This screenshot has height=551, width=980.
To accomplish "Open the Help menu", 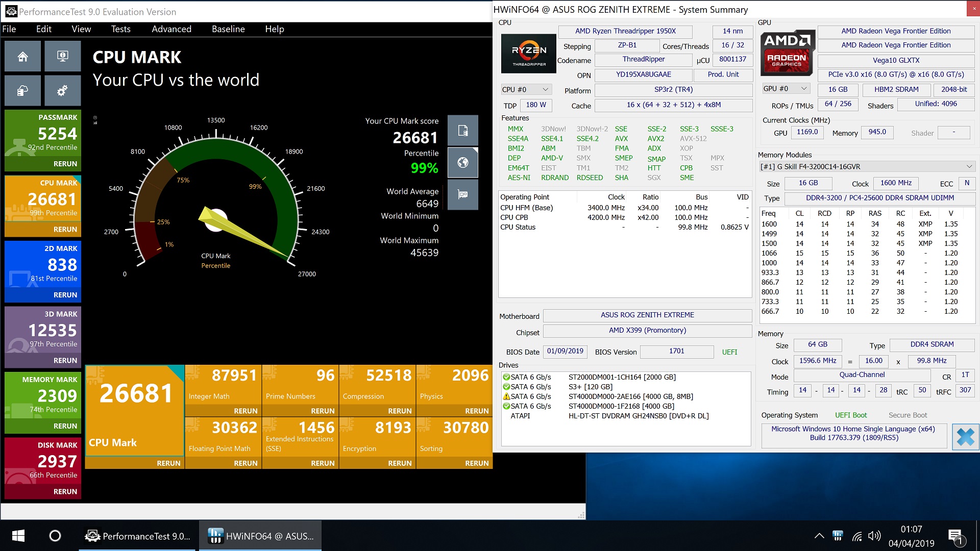I will pyautogui.click(x=275, y=29).
